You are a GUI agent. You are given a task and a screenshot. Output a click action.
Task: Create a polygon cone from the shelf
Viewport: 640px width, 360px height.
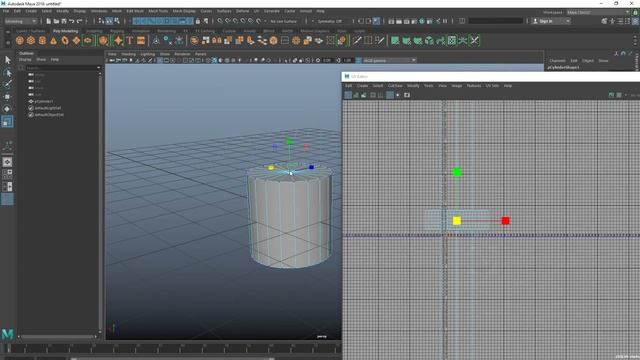tap(53, 40)
